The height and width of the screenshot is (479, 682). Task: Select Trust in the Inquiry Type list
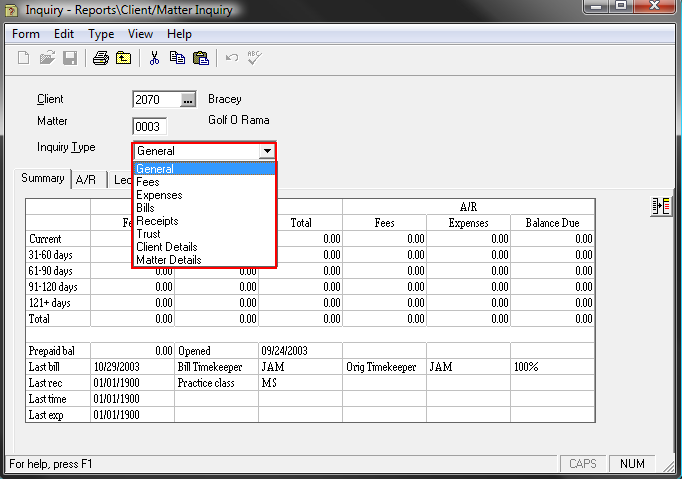[x=148, y=234]
